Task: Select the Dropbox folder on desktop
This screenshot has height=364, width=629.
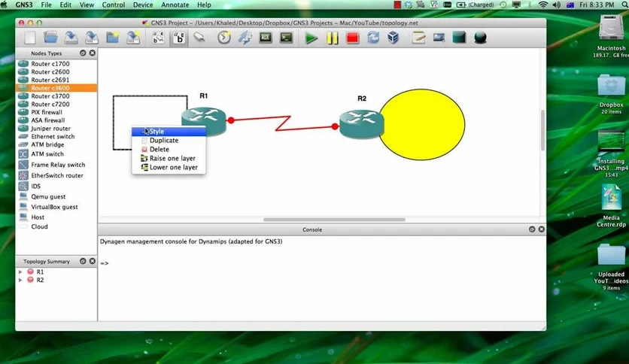Action: (x=611, y=94)
